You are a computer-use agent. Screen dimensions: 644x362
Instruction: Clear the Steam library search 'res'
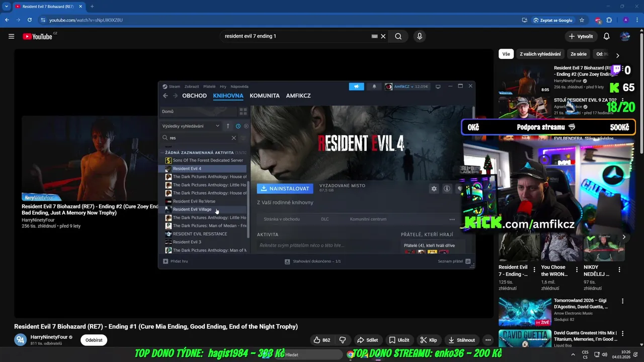[x=233, y=138]
